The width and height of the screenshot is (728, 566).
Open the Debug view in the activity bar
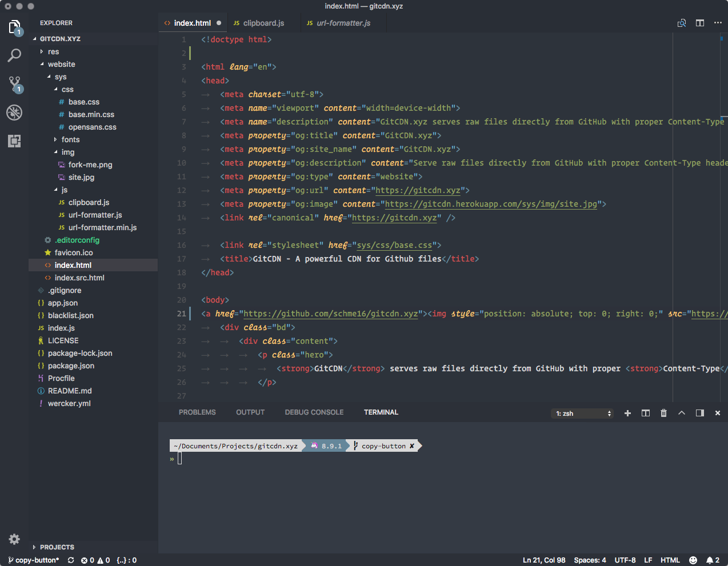14,113
